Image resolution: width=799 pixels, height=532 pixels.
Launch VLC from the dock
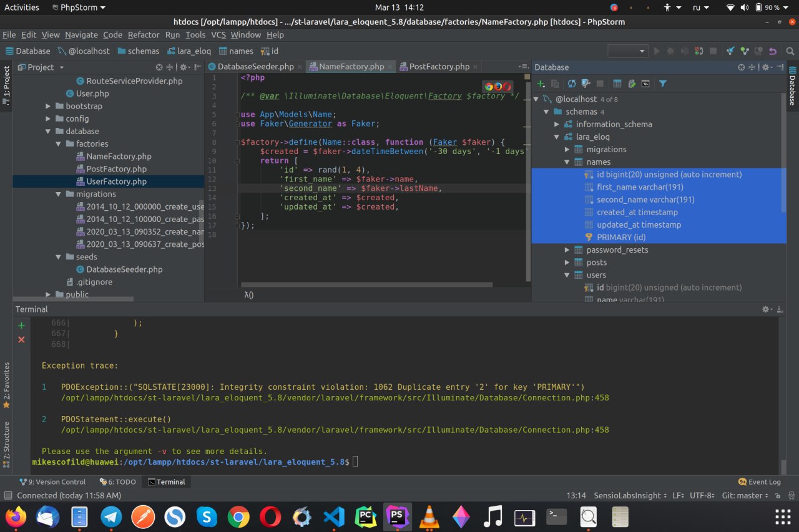[429, 516]
